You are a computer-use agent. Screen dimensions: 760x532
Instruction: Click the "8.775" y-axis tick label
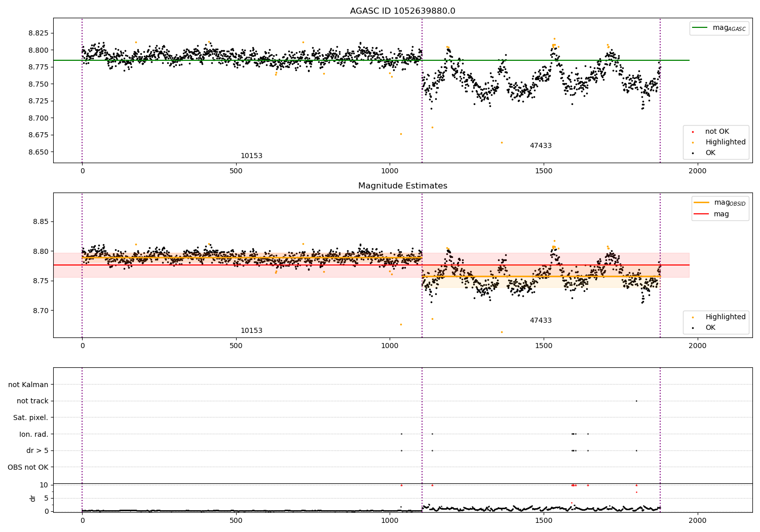[38, 67]
